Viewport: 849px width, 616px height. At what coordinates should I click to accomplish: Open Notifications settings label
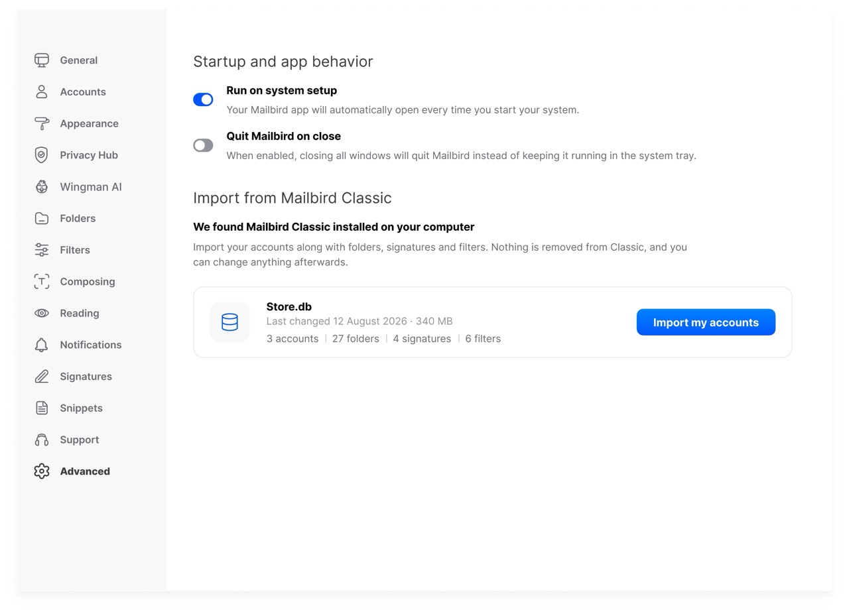click(91, 345)
